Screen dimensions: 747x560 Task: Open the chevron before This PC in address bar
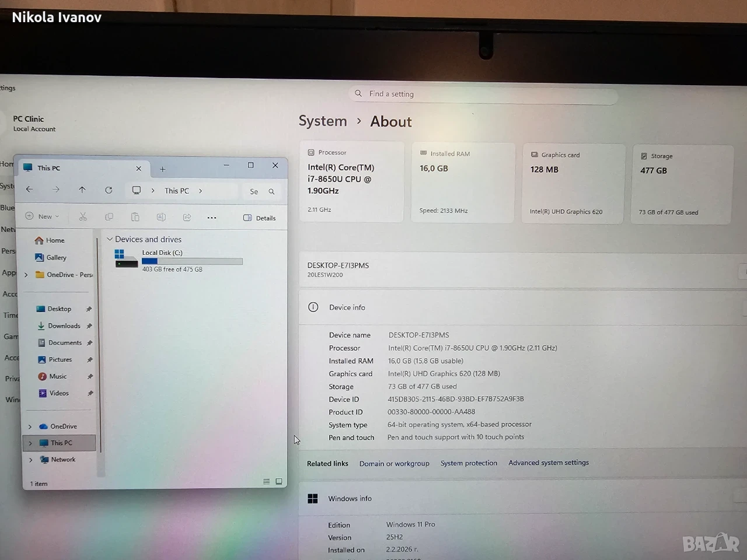pos(153,191)
